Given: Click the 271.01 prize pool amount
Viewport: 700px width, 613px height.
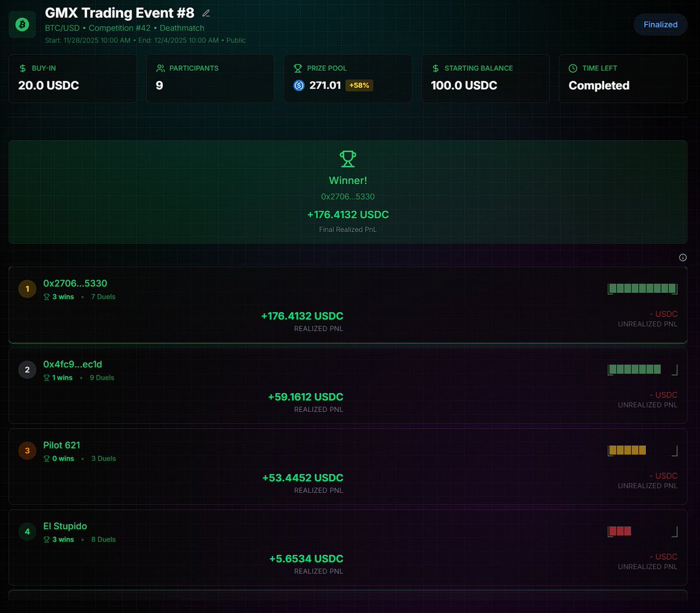Looking at the screenshot, I should tap(325, 86).
